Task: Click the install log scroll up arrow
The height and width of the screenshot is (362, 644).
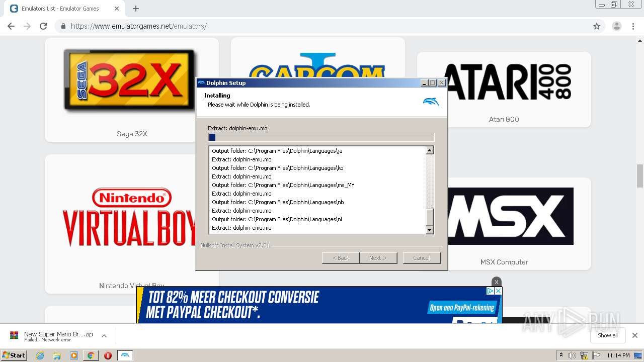Action: [429, 150]
